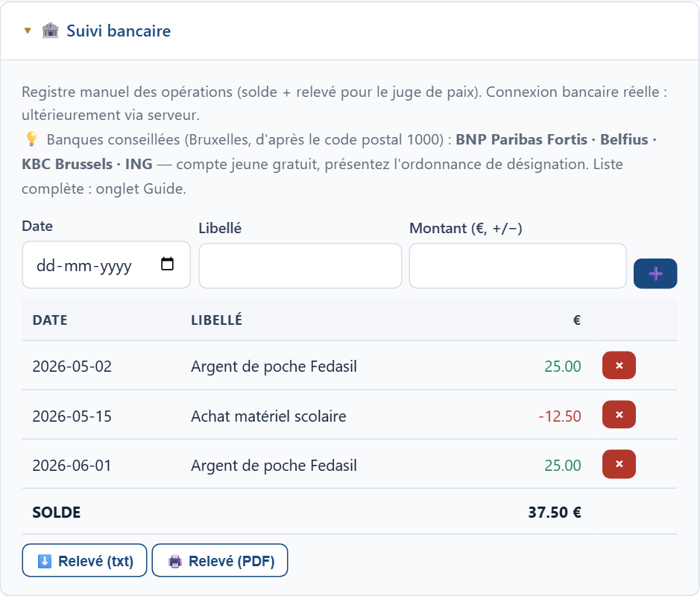Delete the 2026-05-02 Argent de poche entry

click(619, 365)
